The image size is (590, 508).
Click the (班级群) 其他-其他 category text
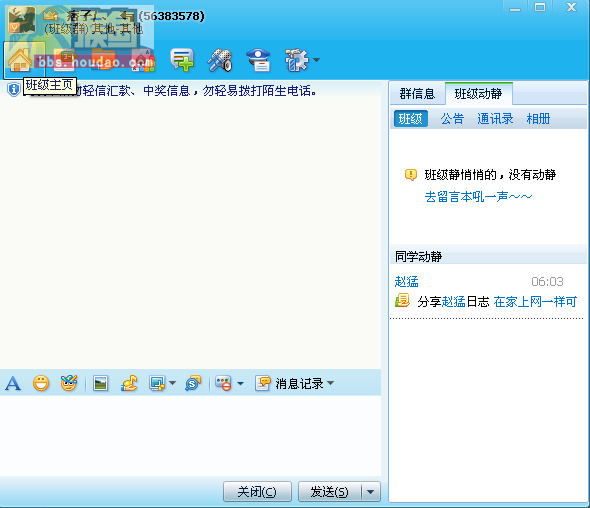pos(94,29)
